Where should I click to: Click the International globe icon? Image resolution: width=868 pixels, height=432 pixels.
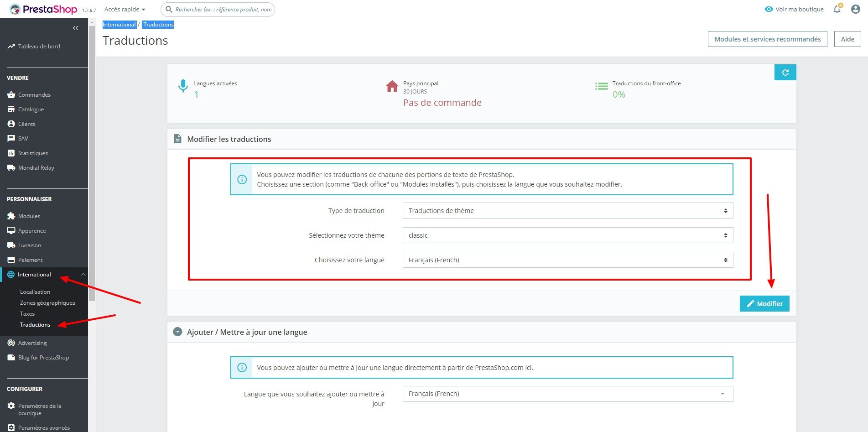[x=11, y=275]
